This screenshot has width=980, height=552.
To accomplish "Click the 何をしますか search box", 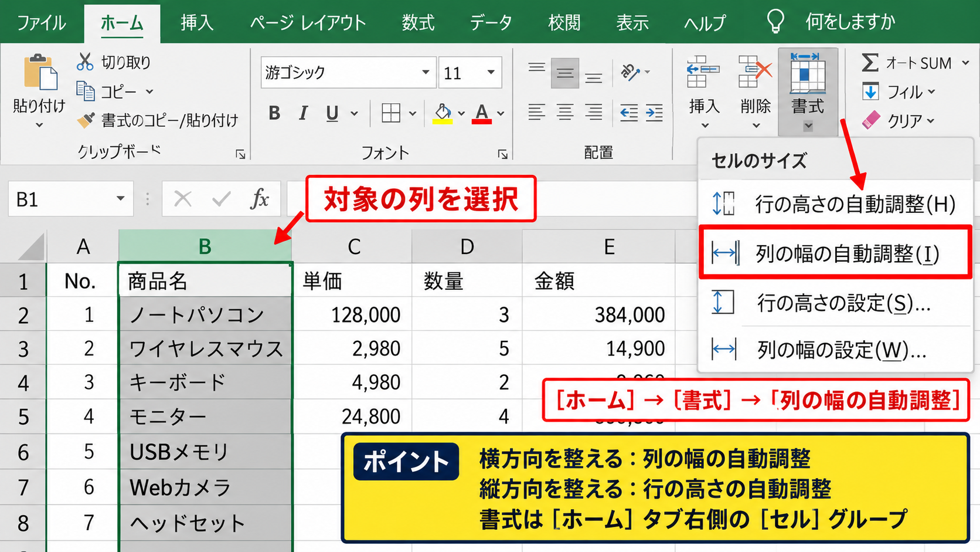I will pyautogui.click(x=850, y=22).
